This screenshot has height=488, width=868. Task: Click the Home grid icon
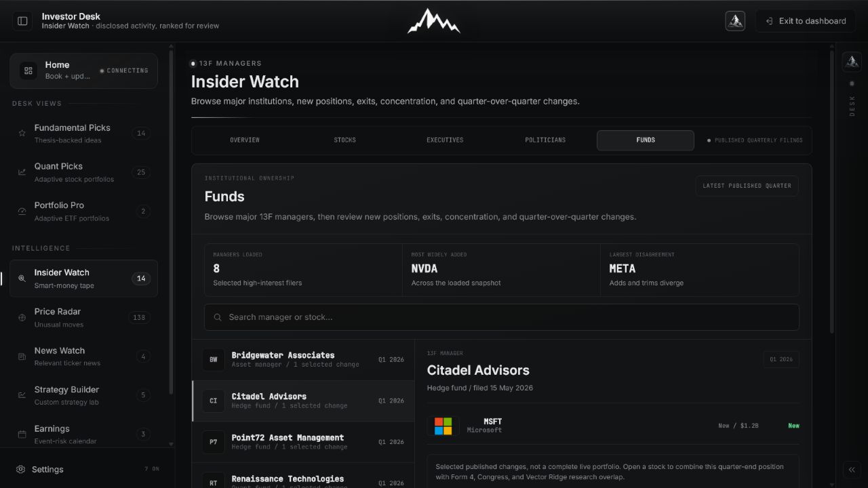coord(28,70)
